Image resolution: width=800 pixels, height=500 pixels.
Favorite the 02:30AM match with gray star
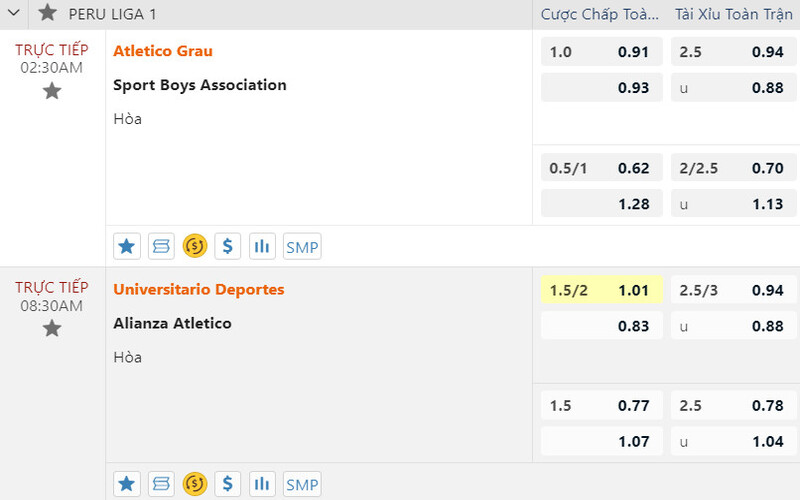(52, 91)
